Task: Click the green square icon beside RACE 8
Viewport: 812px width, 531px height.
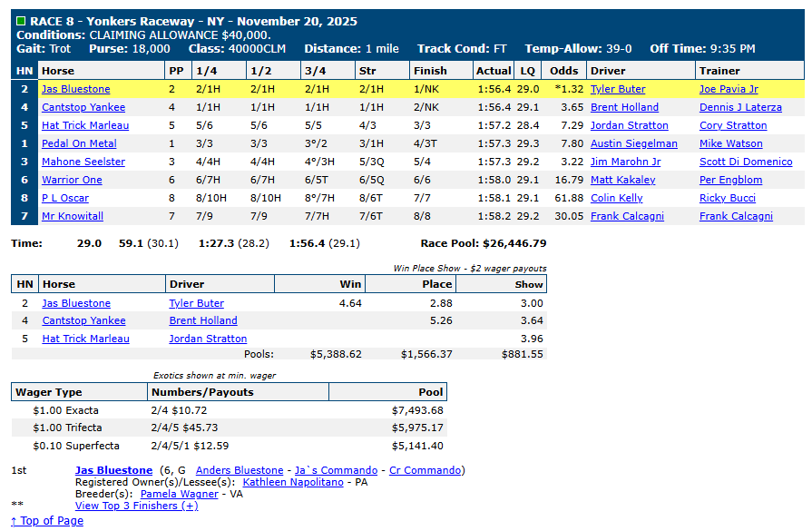Action: (x=21, y=21)
